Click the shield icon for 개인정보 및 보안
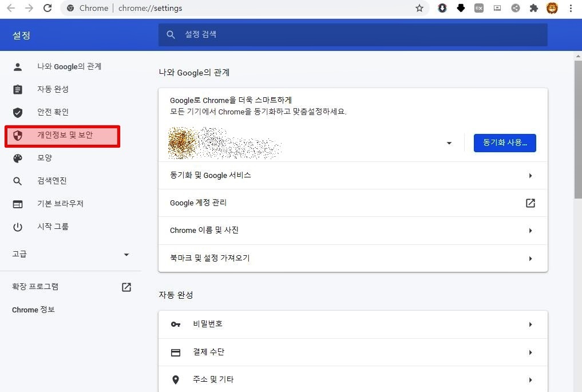582x392 pixels. point(17,136)
